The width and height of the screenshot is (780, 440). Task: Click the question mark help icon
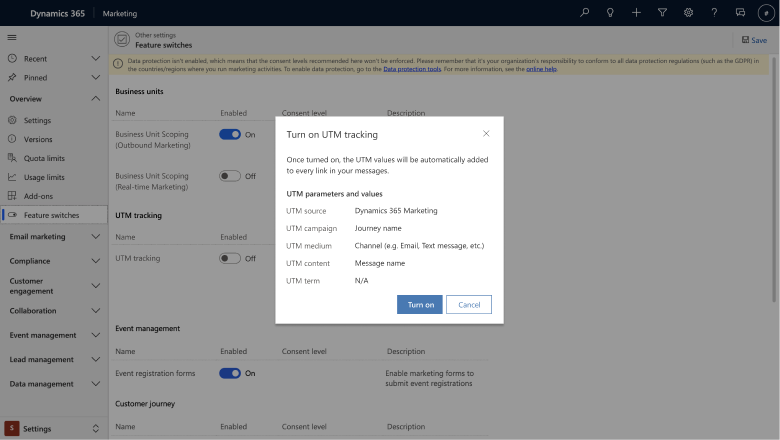coord(714,13)
